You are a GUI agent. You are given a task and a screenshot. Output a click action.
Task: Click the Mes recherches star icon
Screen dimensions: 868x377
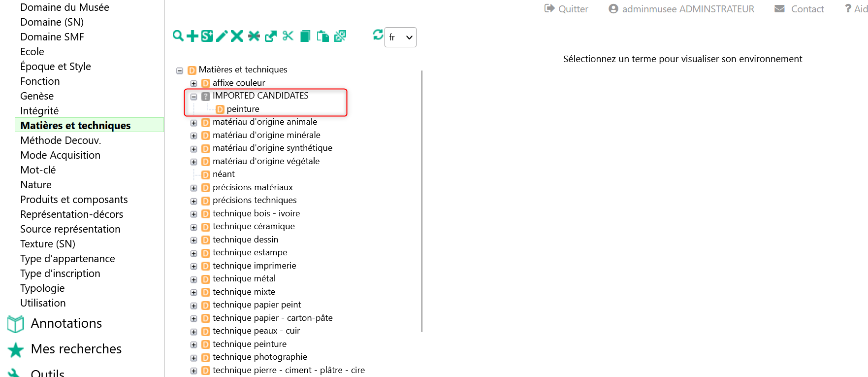(16, 350)
